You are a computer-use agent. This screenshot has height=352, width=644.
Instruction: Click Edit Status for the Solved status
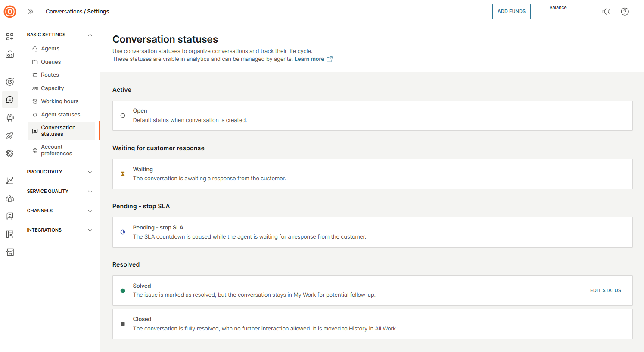(605, 291)
